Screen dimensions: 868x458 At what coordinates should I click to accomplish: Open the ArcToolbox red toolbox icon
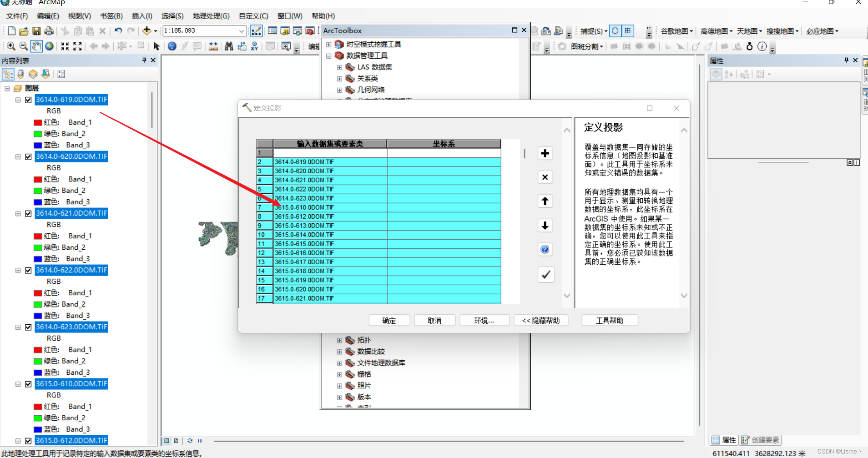click(x=310, y=31)
